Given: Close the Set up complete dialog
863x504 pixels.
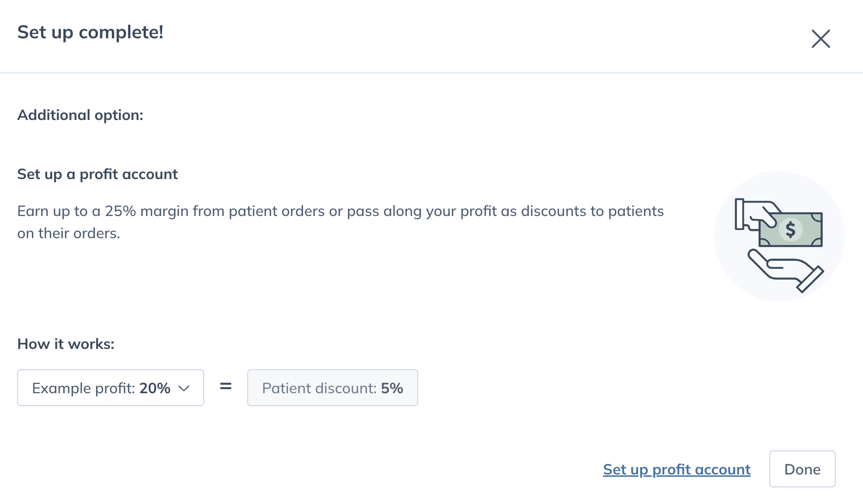Looking at the screenshot, I should pos(821,39).
